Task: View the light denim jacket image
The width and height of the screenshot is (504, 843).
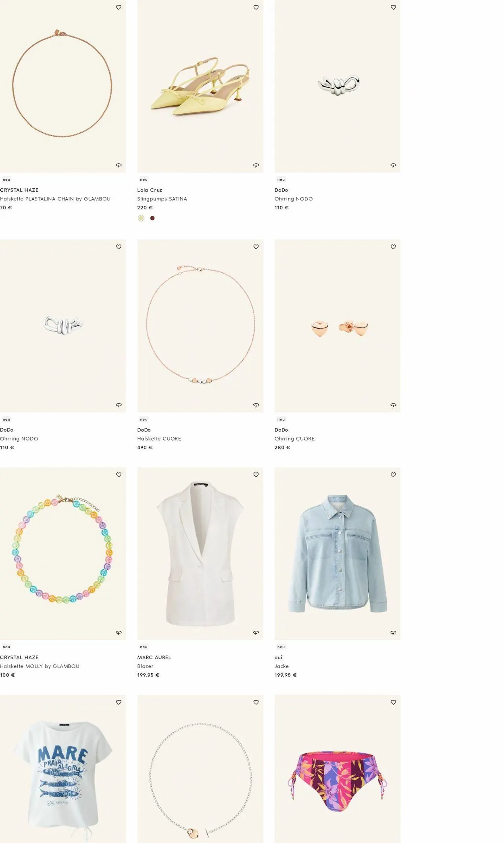Action: tap(337, 553)
